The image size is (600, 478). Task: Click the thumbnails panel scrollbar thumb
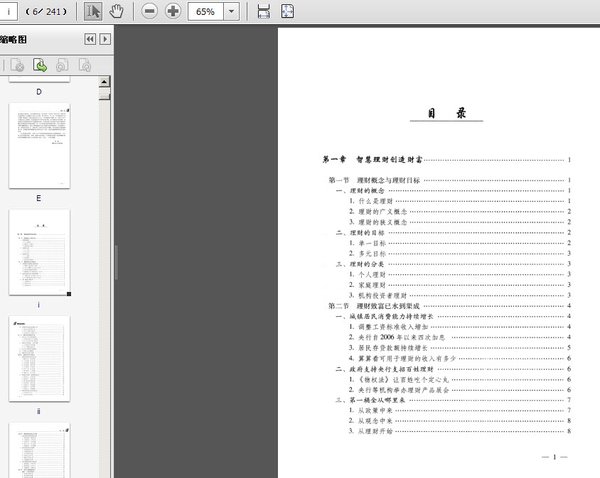click(104, 94)
